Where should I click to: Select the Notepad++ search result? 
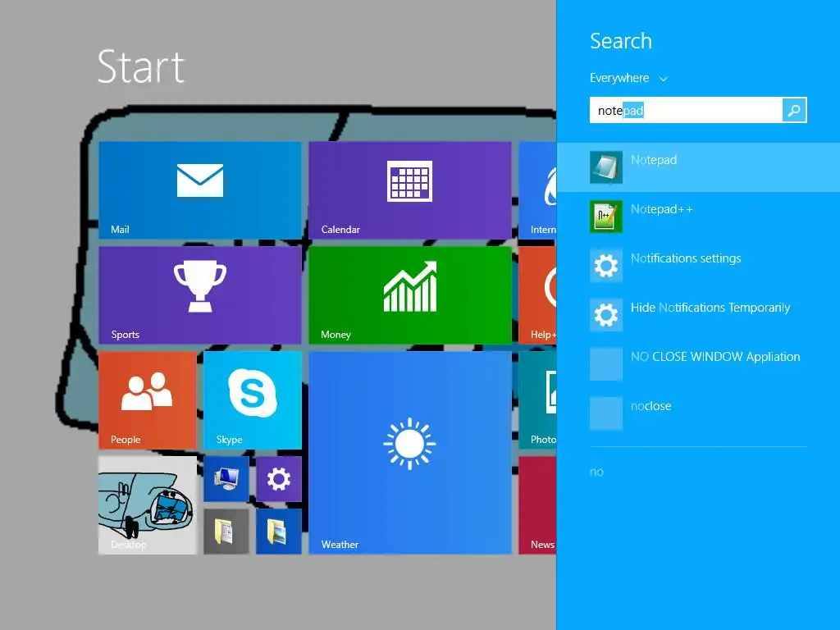(699, 217)
